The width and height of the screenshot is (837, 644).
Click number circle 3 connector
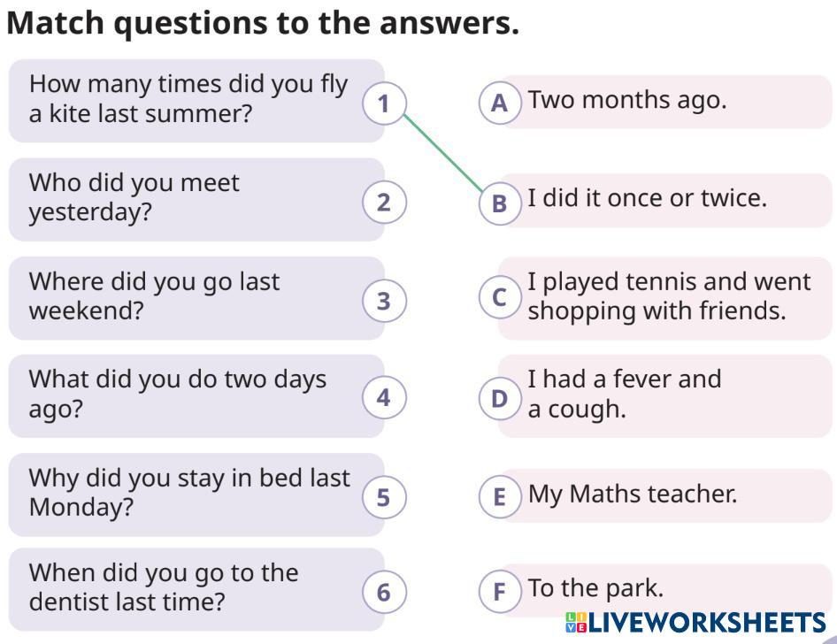tap(383, 301)
